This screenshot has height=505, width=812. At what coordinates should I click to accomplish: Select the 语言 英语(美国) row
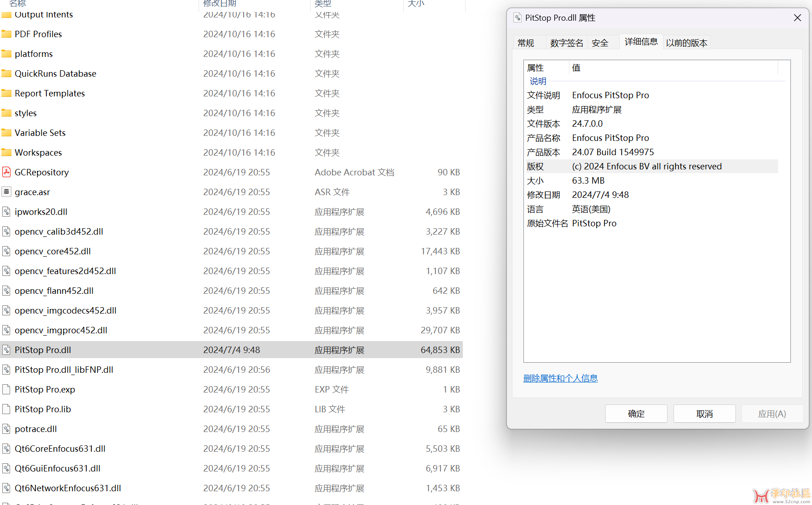click(x=651, y=209)
